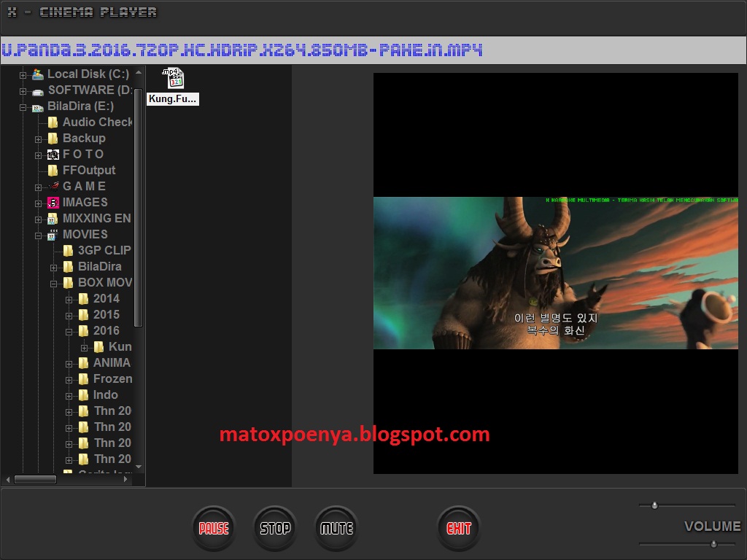
Task: Click the BilaDira (E:) drive icon
Action: pyautogui.click(x=38, y=108)
